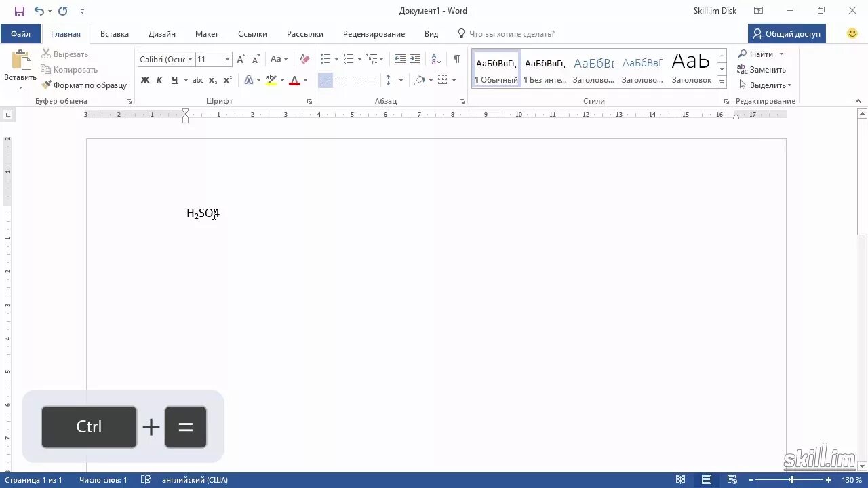868x488 pixels.
Task: Apply strikethrough formatting
Action: (x=198, y=80)
